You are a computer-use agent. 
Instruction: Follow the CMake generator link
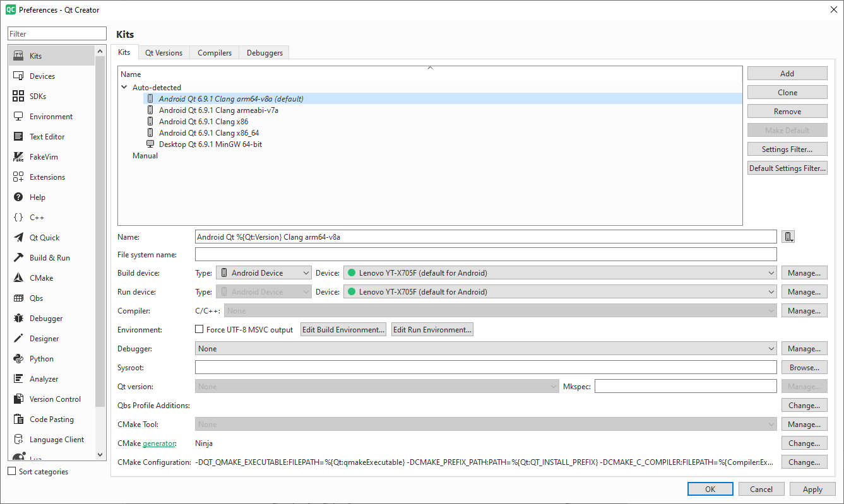pos(158,443)
